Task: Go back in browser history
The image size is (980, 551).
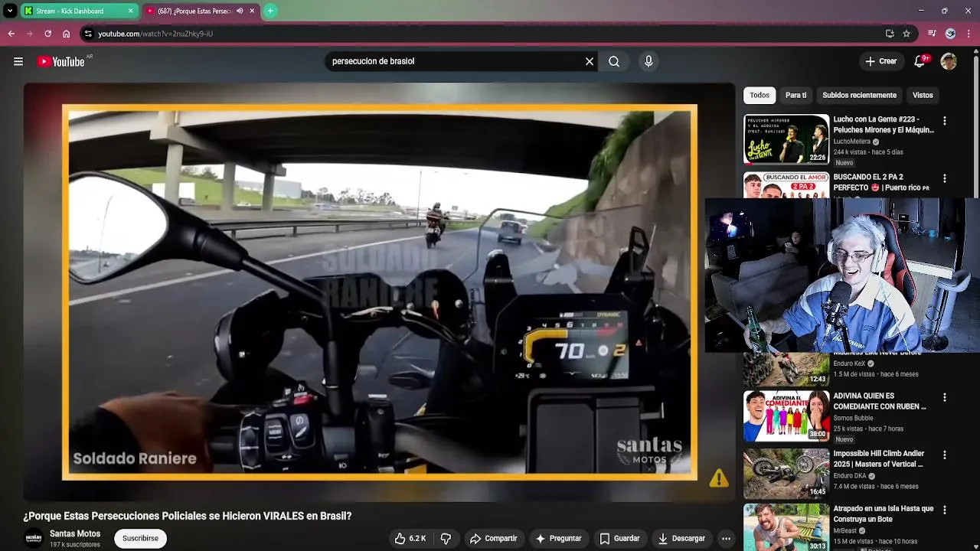Action: (x=11, y=34)
